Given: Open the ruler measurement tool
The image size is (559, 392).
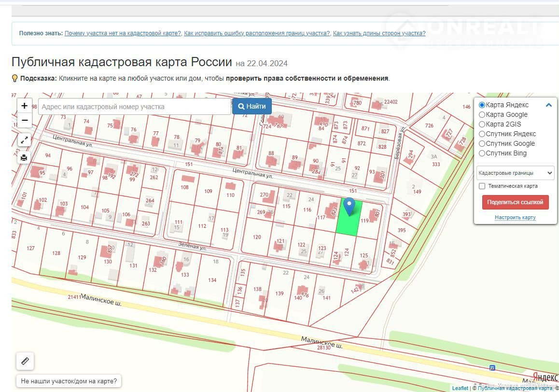Looking at the screenshot, I should click(x=25, y=361).
